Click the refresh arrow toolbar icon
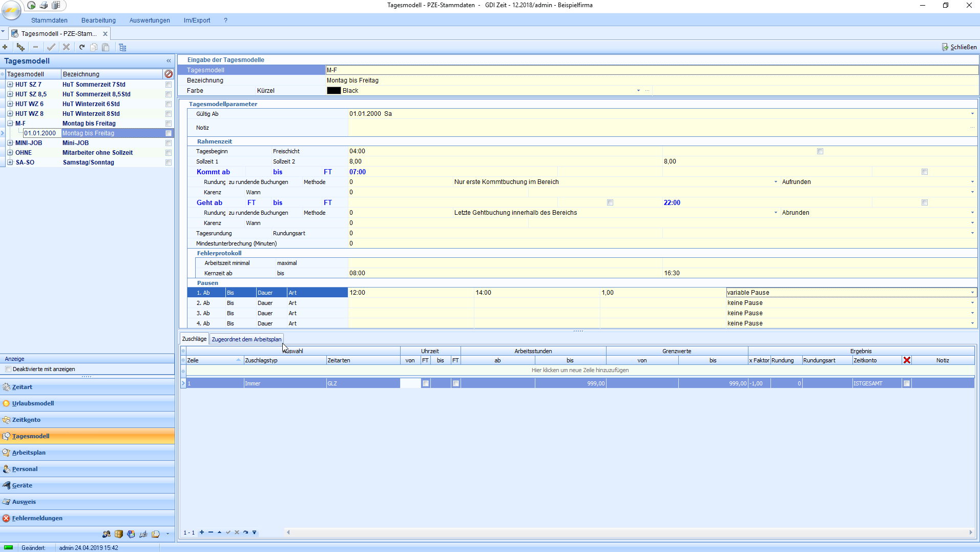The height and width of the screenshot is (552, 980). coord(81,47)
